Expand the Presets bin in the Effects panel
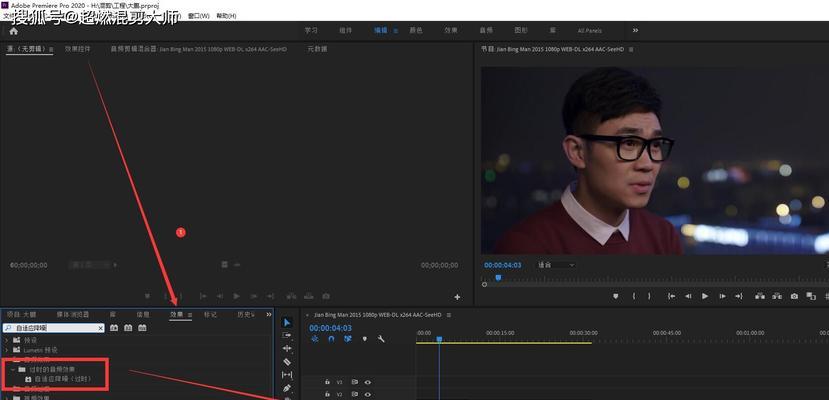The width and height of the screenshot is (829, 400). click(x=7, y=340)
